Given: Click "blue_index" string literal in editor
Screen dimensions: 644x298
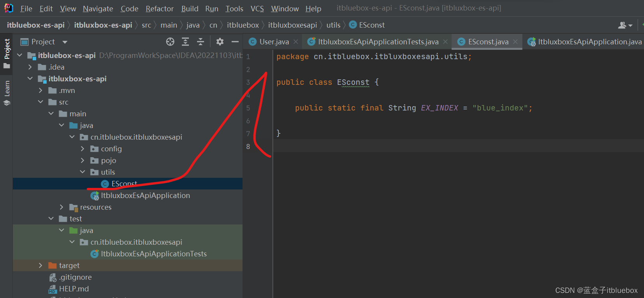Looking at the screenshot, I should coord(500,108).
